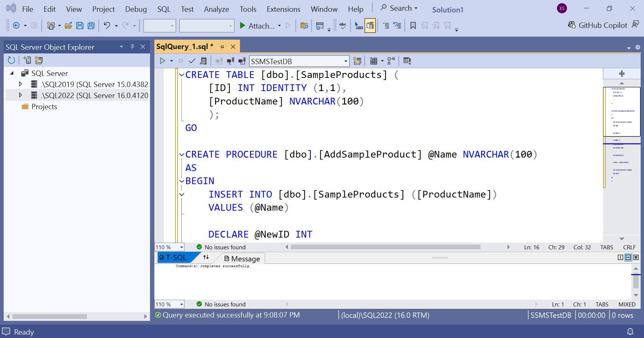
Task: Open the Attach dropdown arrow
Action: point(280,26)
